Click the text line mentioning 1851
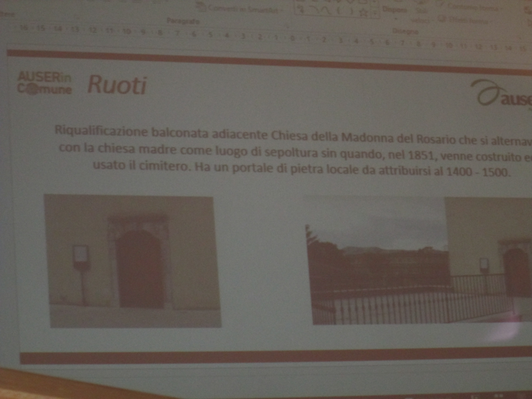 point(295,153)
